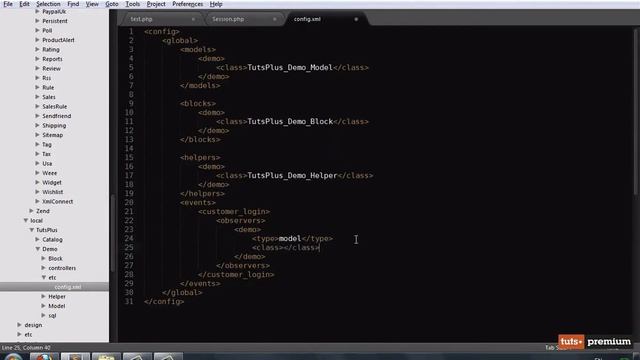Image resolution: width=640 pixels, height=360 pixels.
Task: Open the Goto menu
Action: 112,4
